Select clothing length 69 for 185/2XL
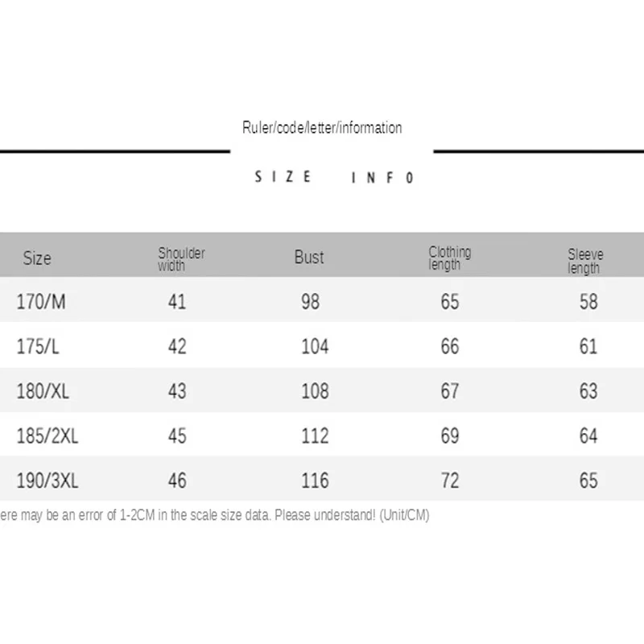Screen dimensions: 644x644 [x=450, y=436]
